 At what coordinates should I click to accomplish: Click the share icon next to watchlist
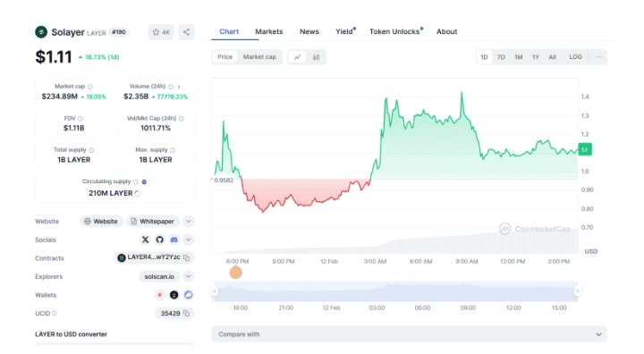(186, 32)
